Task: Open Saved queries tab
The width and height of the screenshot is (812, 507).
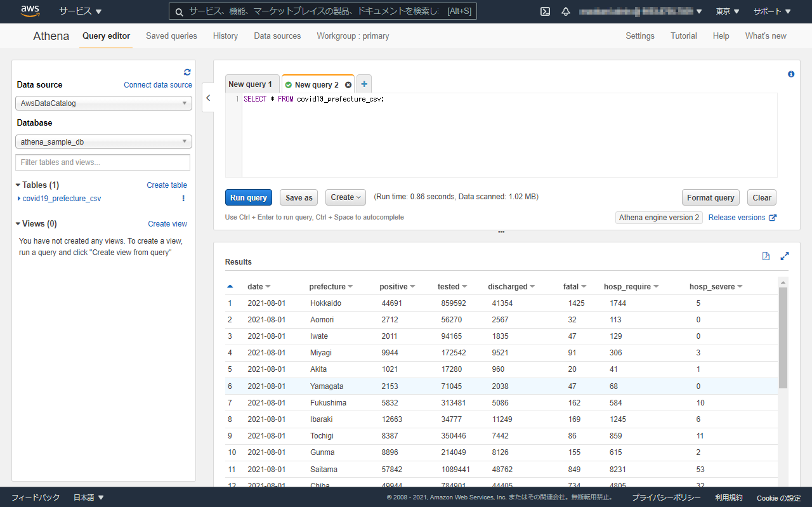Action: tap(171, 36)
